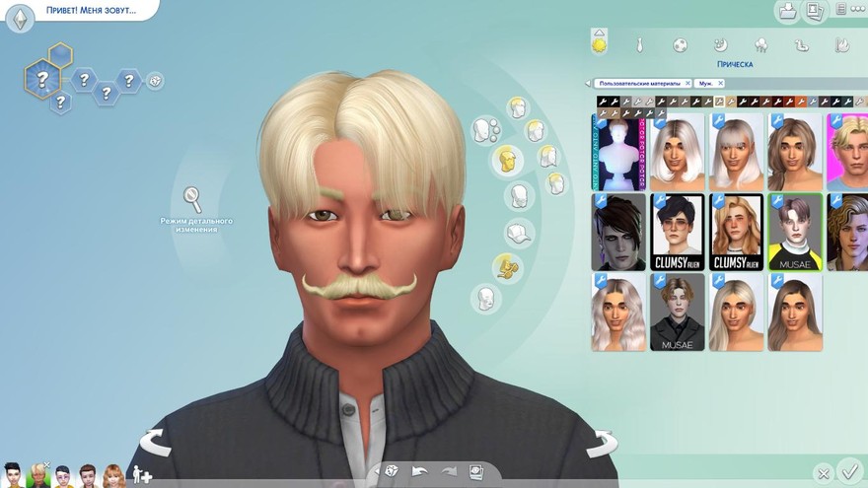The width and height of the screenshot is (868, 488).
Task: Cancel with the X button at bottom right
Action: coord(824,473)
